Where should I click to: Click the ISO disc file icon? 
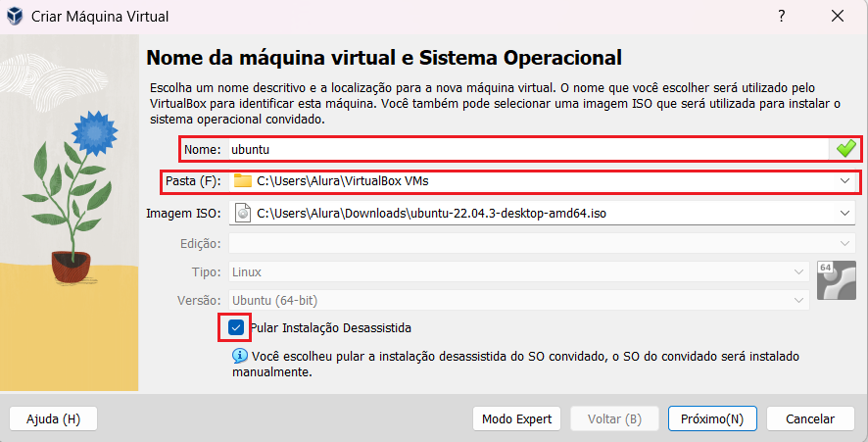coord(242,214)
